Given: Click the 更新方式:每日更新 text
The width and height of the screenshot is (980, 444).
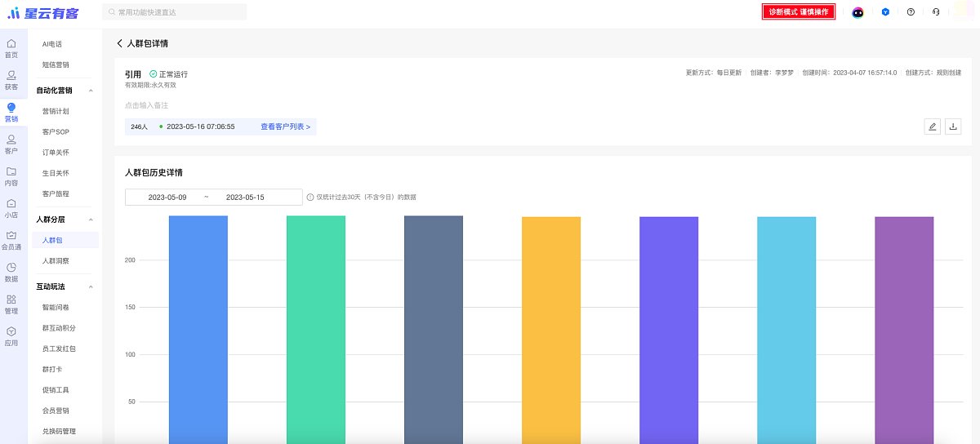Looking at the screenshot, I should tap(714, 73).
